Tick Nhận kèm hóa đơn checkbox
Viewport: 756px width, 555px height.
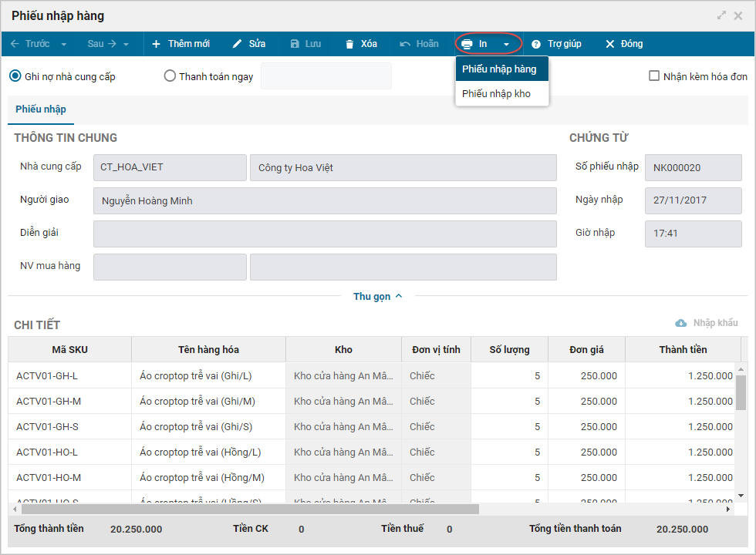(654, 76)
